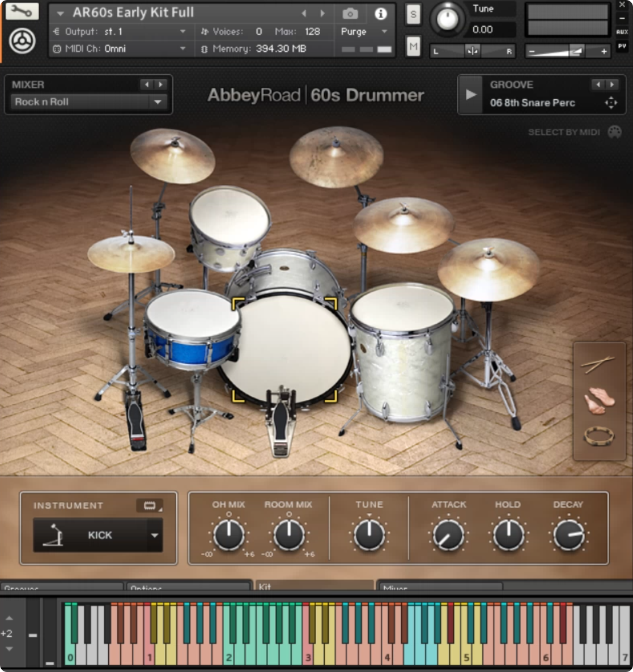Viewport: 633px width, 672px height.
Task: Select the top left crash cymbal
Action: pos(172,156)
